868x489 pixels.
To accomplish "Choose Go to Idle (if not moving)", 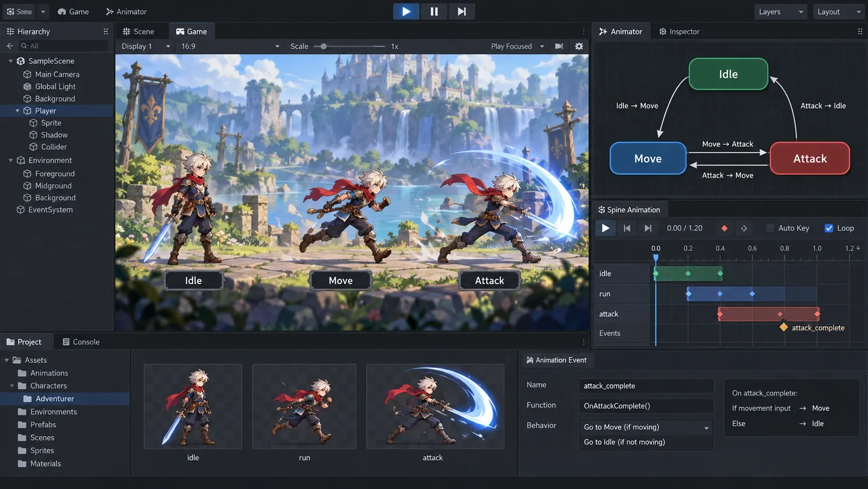I will tap(646, 442).
